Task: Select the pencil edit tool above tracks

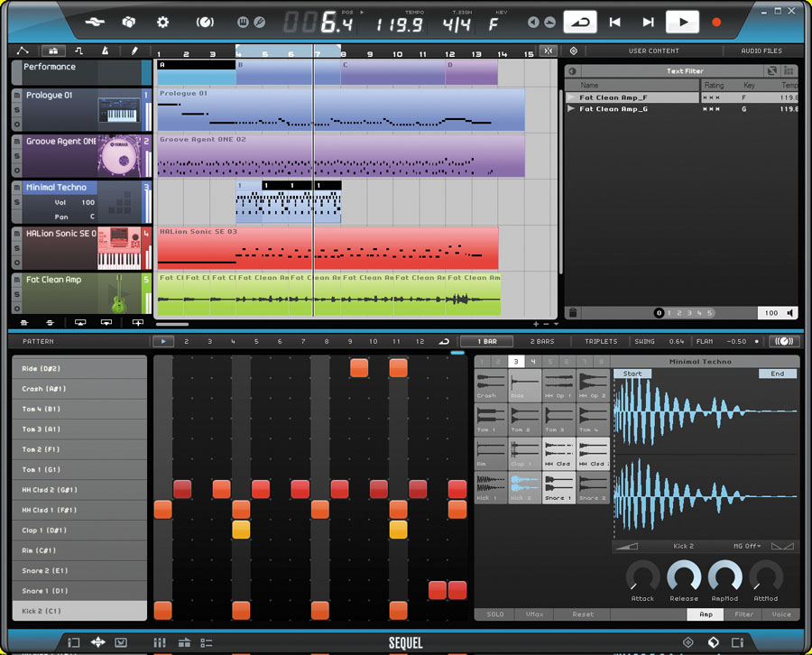Action: coord(134,51)
